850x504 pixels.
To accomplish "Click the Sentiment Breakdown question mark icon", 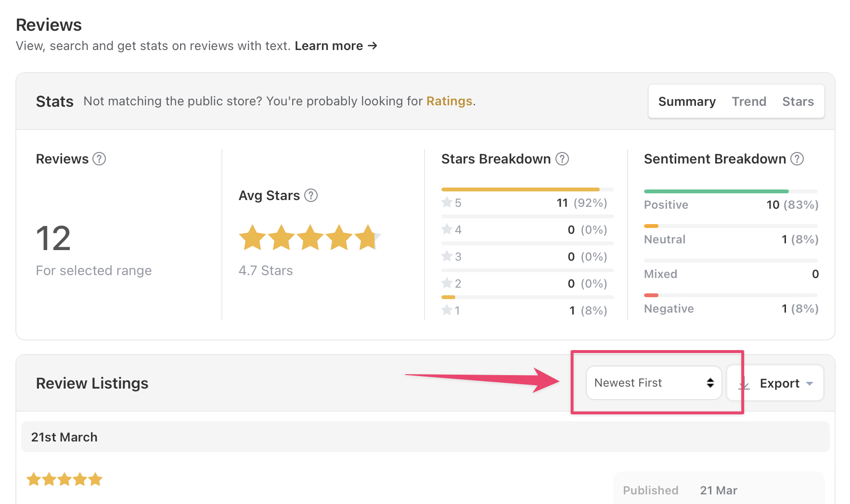I will (x=797, y=159).
